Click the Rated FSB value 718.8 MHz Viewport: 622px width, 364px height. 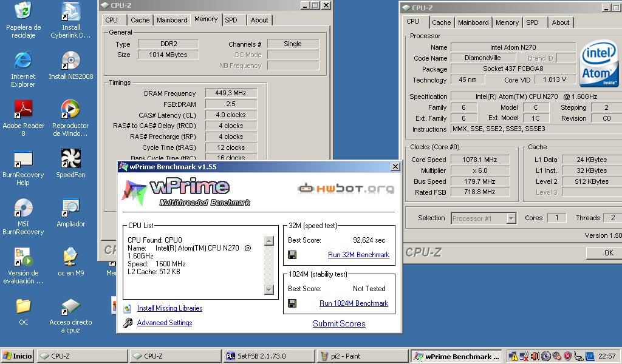coord(480,192)
